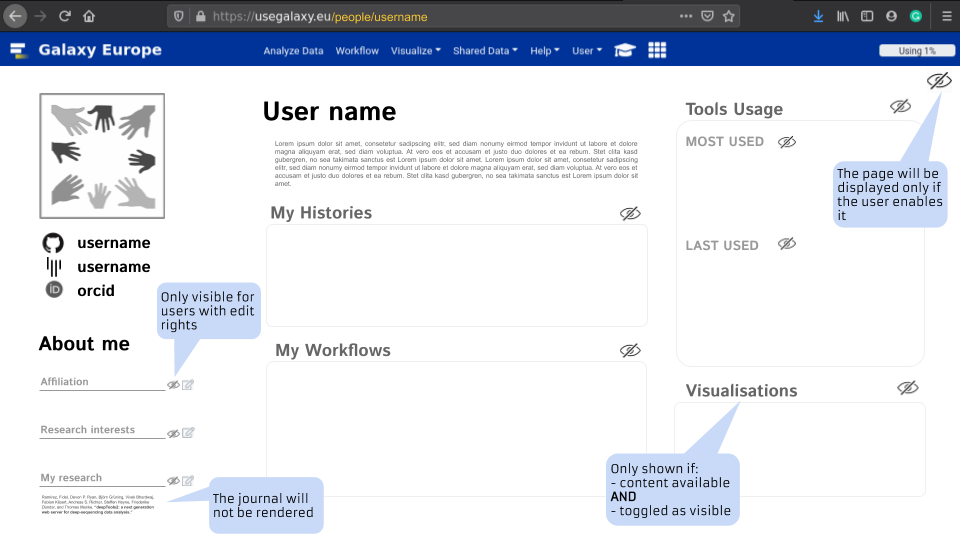The height and width of the screenshot is (540, 960).
Task: Open the Firefox hamburger menu
Action: coord(947,16)
